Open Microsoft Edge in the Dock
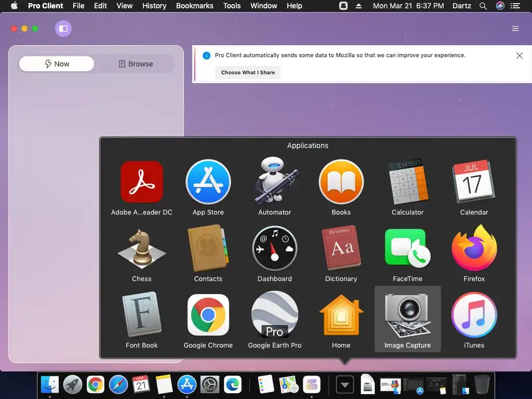This screenshot has height=399, width=532. 232,385
